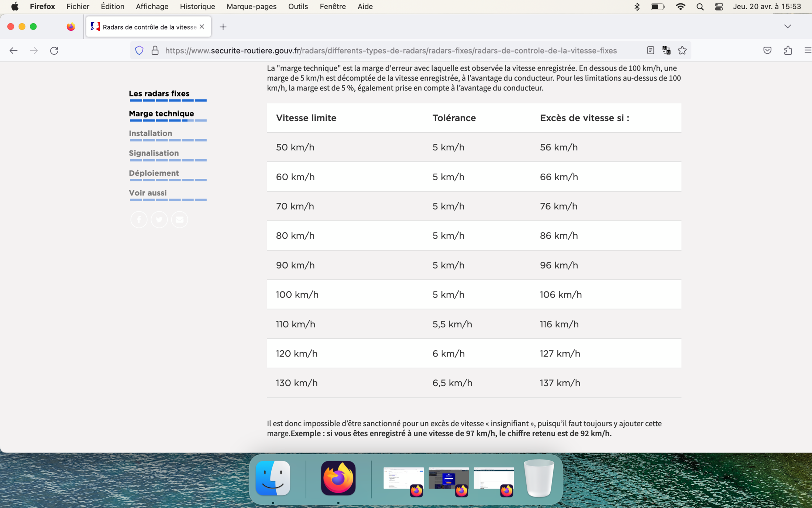The height and width of the screenshot is (508, 812).
Task: Open the extensions puzzle icon
Action: pyautogui.click(x=788, y=51)
